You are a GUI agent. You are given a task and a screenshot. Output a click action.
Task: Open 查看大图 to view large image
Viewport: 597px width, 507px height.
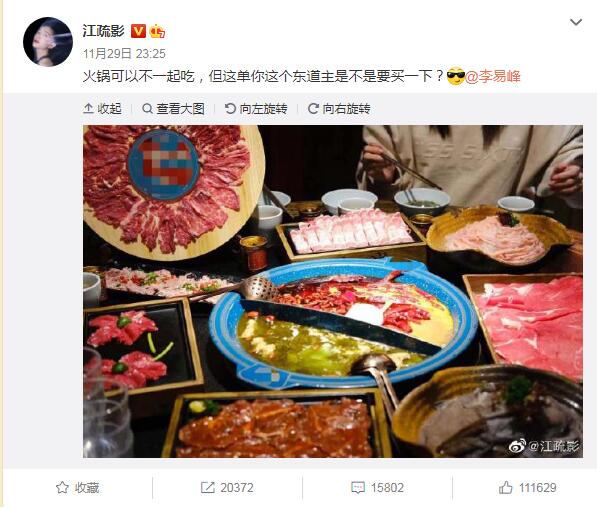pyautogui.click(x=173, y=109)
